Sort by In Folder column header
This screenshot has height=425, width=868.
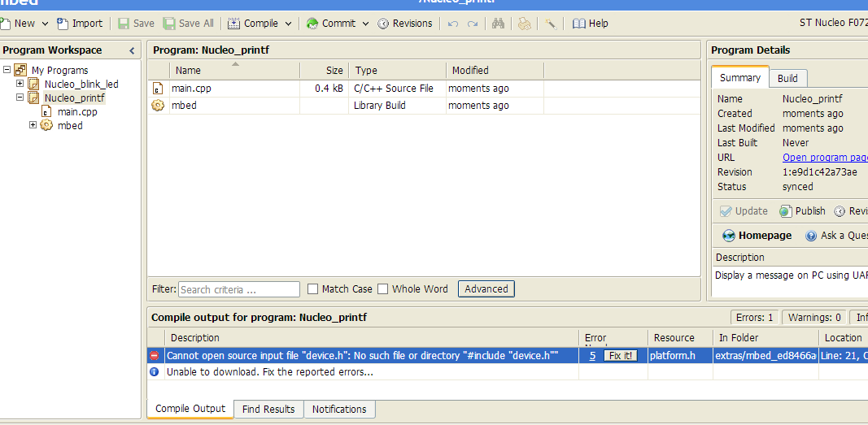coord(765,338)
